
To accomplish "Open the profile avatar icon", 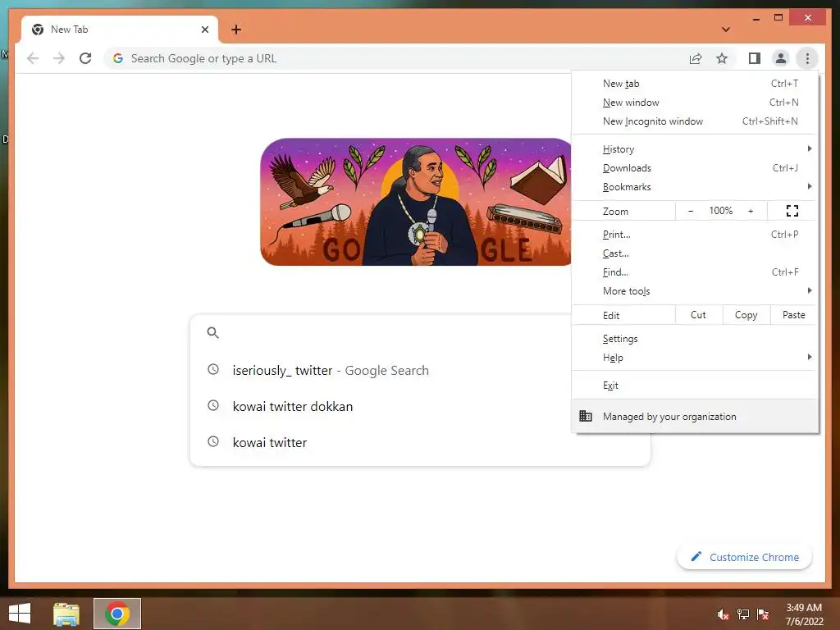I will coord(781,58).
